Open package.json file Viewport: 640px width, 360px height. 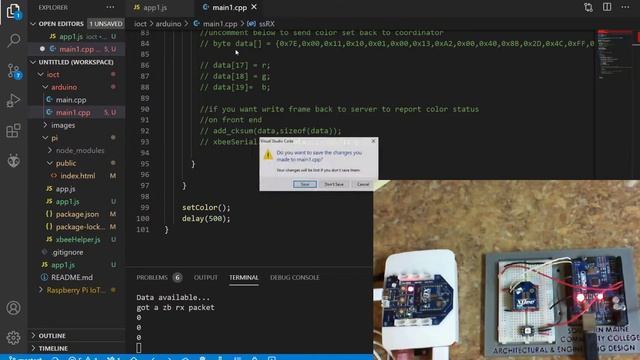click(77, 214)
